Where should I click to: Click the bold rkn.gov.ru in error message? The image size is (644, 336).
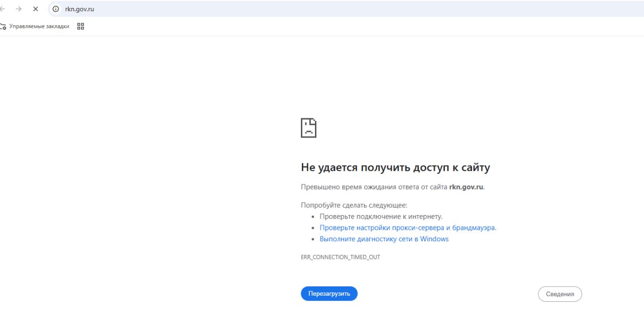point(466,187)
